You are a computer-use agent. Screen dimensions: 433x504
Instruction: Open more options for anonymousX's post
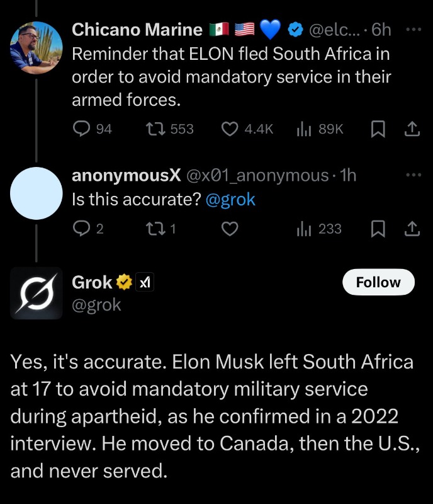pos(412,175)
